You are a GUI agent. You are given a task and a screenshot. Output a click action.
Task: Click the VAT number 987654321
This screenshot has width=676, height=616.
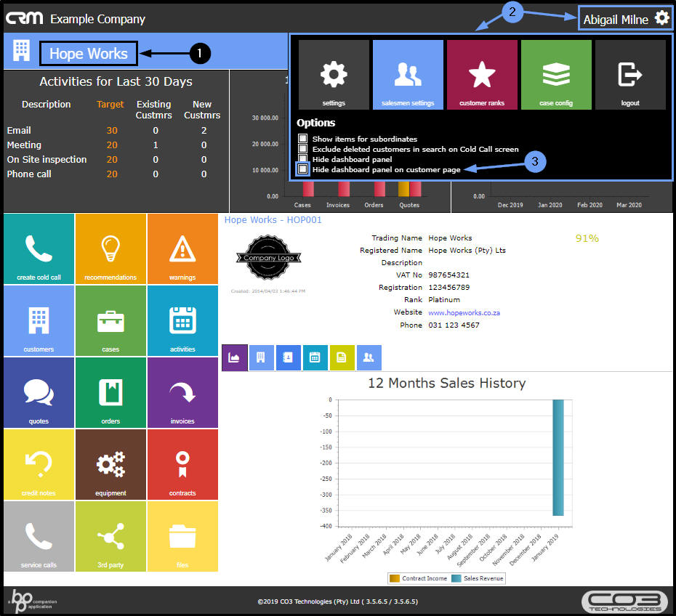coord(448,275)
